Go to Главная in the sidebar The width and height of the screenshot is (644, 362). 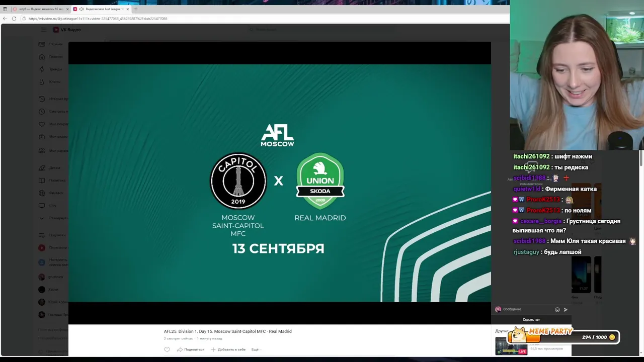click(52, 57)
